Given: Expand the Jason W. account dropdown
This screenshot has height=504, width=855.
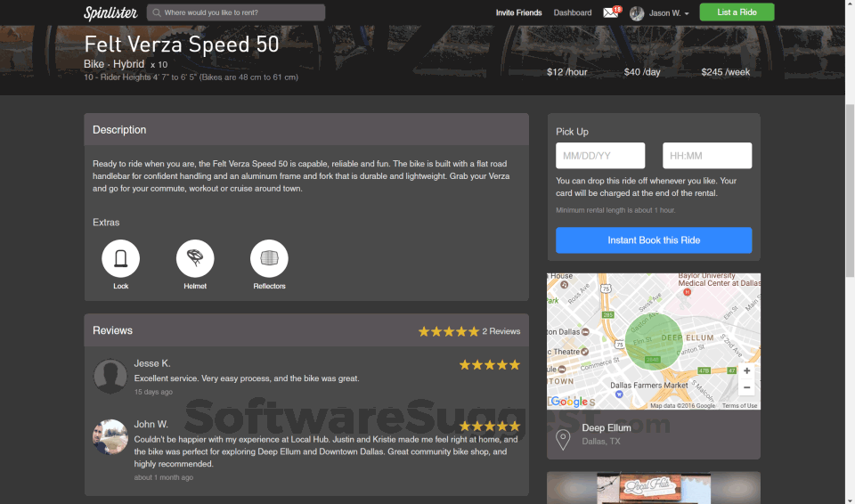Looking at the screenshot, I should coord(669,13).
